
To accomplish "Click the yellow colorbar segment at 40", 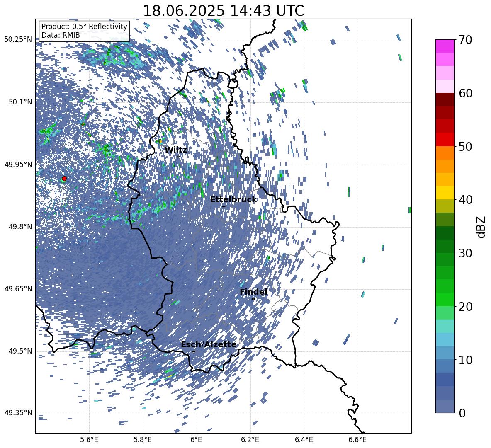I will [x=445, y=193].
